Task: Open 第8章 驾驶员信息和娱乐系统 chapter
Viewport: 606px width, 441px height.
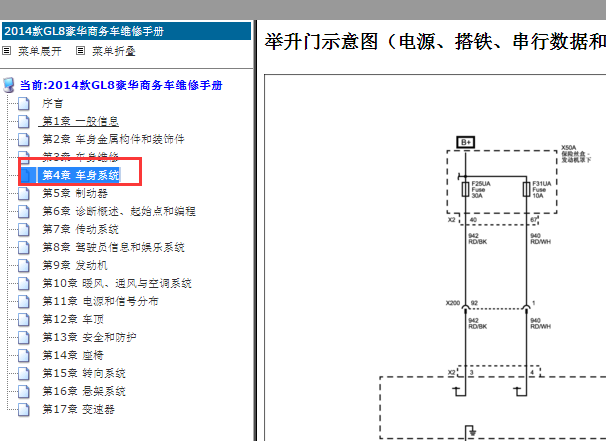Action: 113,247
